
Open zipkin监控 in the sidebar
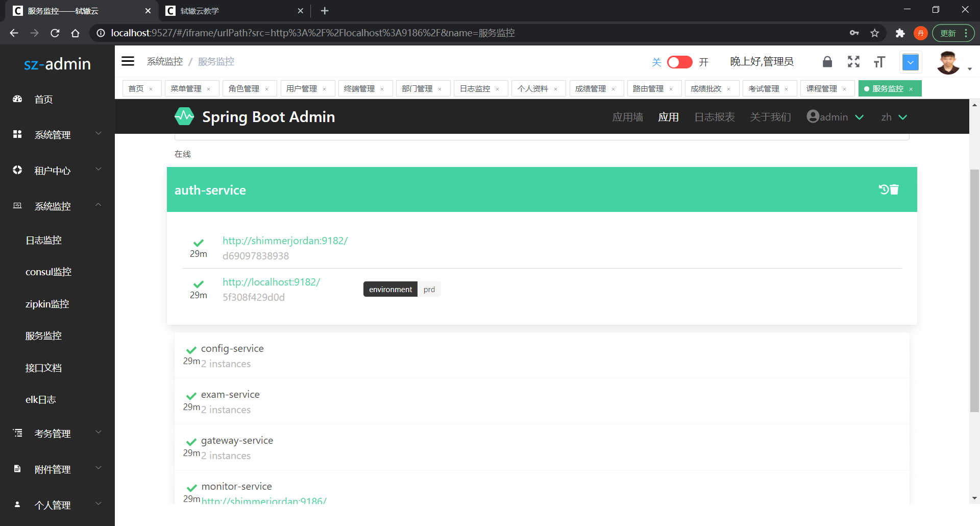47,304
